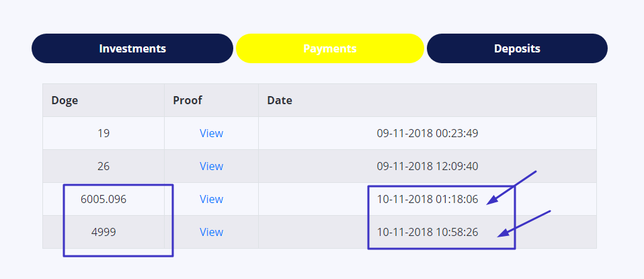Select the yellow Payments tab
644x279 pixels.
(330, 48)
